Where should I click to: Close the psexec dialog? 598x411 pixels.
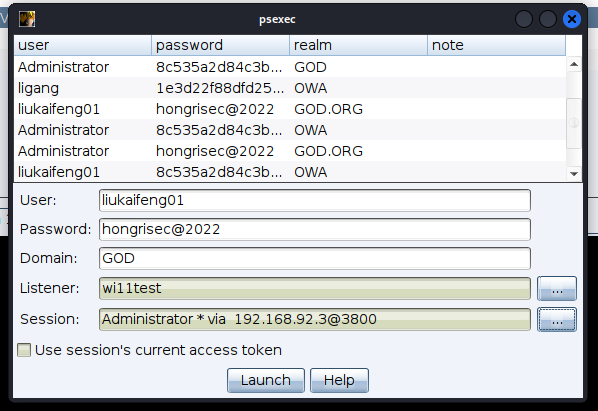(572, 19)
